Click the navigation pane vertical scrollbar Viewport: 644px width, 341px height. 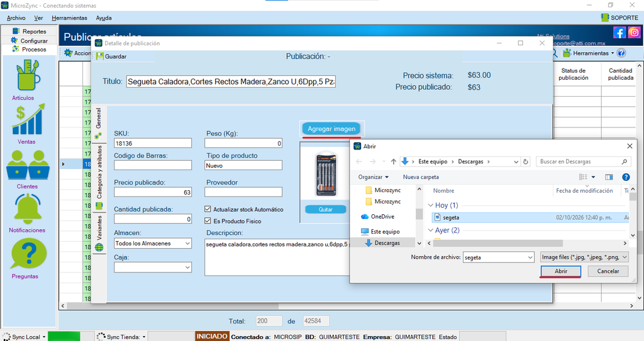tap(419, 214)
